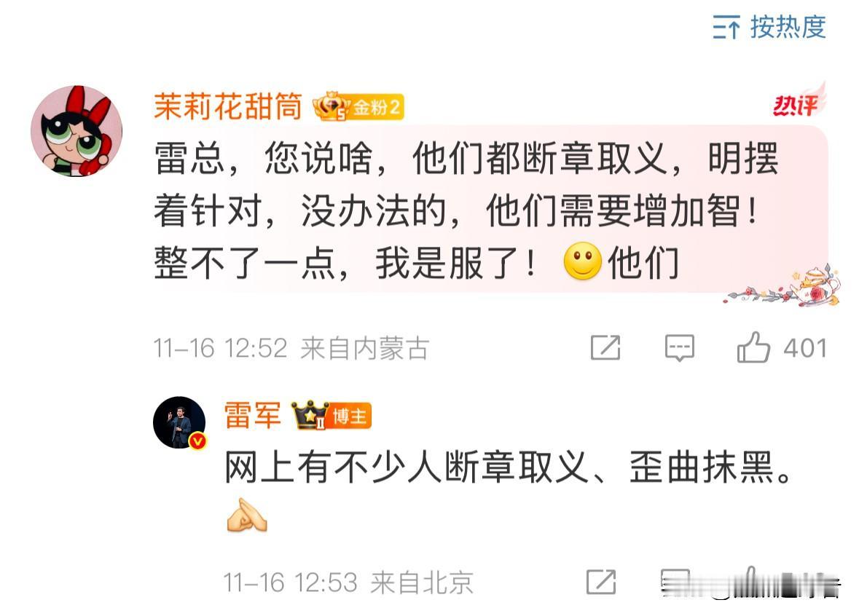Tap the 热评 hot comment badge

pyautogui.click(x=799, y=103)
